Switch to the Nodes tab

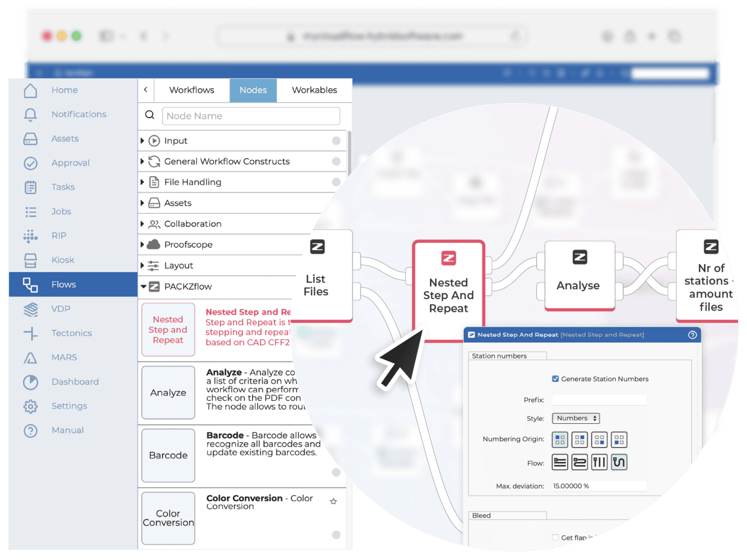[x=253, y=90]
